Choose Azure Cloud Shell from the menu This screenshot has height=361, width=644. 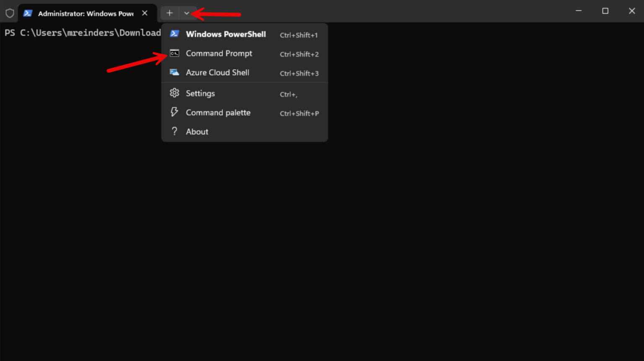[x=217, y=72]
